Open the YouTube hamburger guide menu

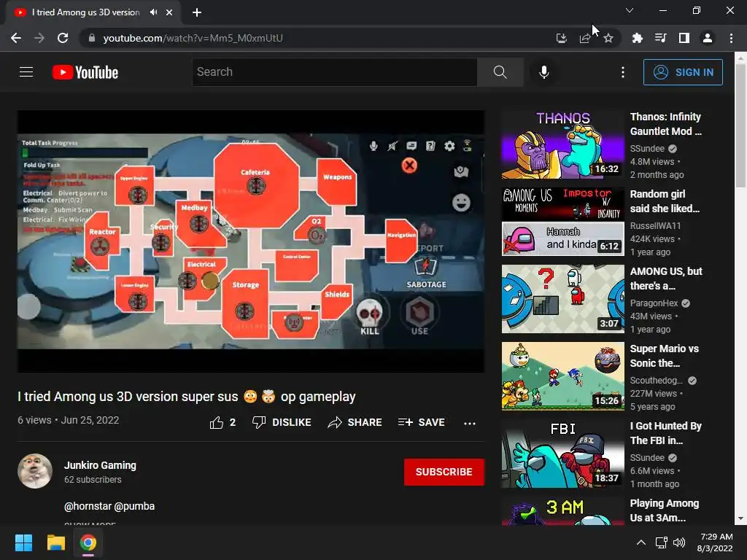coord(26,72)
